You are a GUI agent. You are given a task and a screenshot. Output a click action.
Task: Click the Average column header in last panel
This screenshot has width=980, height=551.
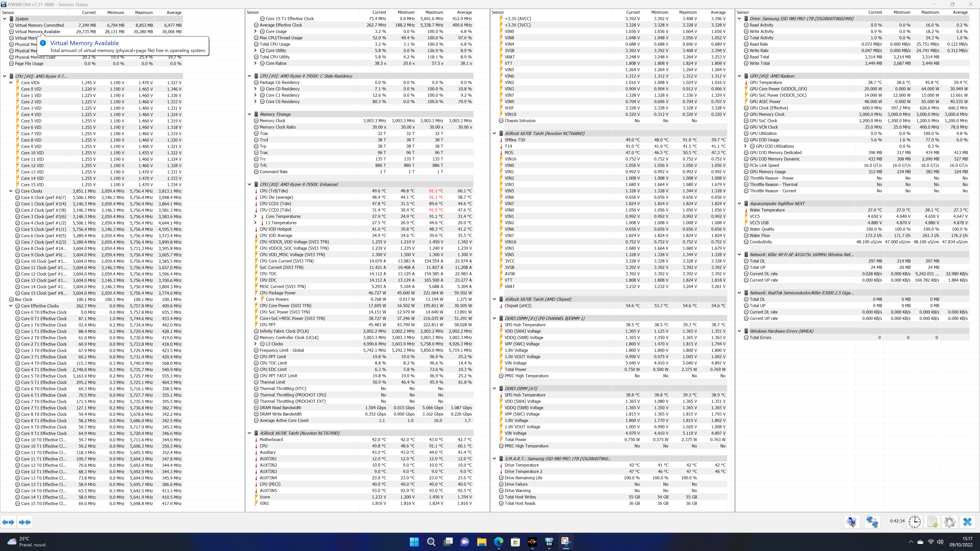pyautogui.click(x=960, y=12)
